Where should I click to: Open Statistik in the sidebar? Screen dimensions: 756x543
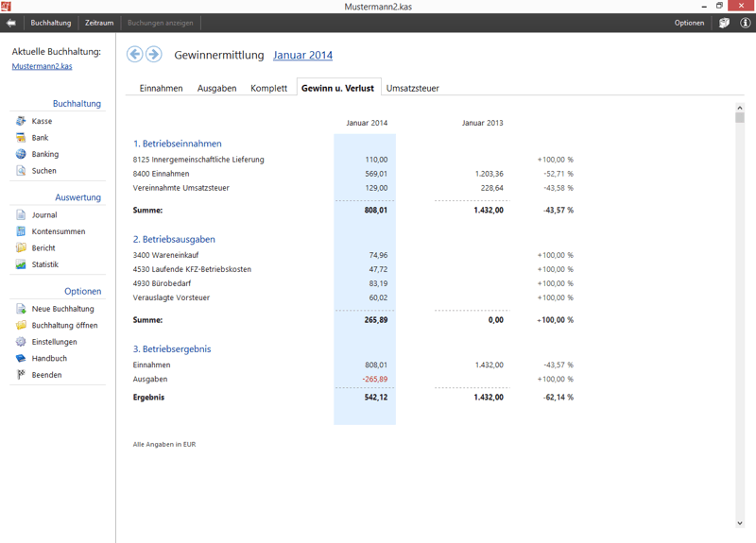pos(44,264)
